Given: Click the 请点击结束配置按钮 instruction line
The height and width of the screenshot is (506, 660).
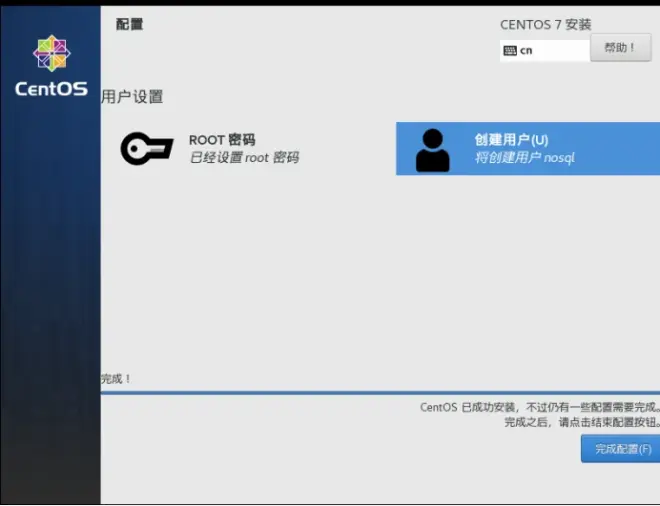Looking at the screenshot, I should point(582,422).
